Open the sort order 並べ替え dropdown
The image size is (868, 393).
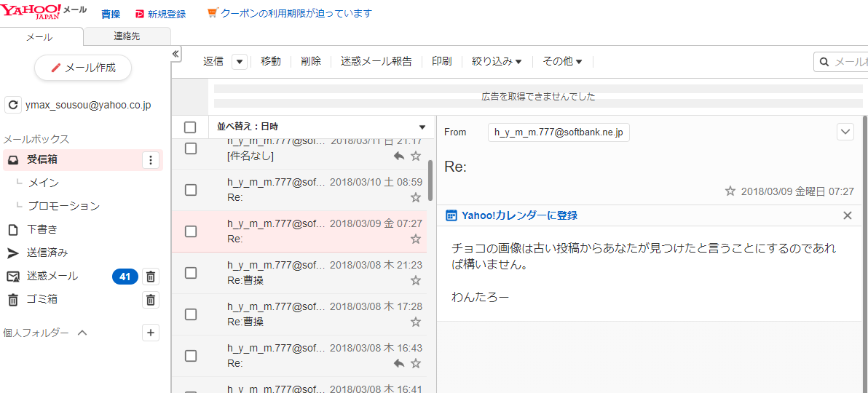(422, 127)
